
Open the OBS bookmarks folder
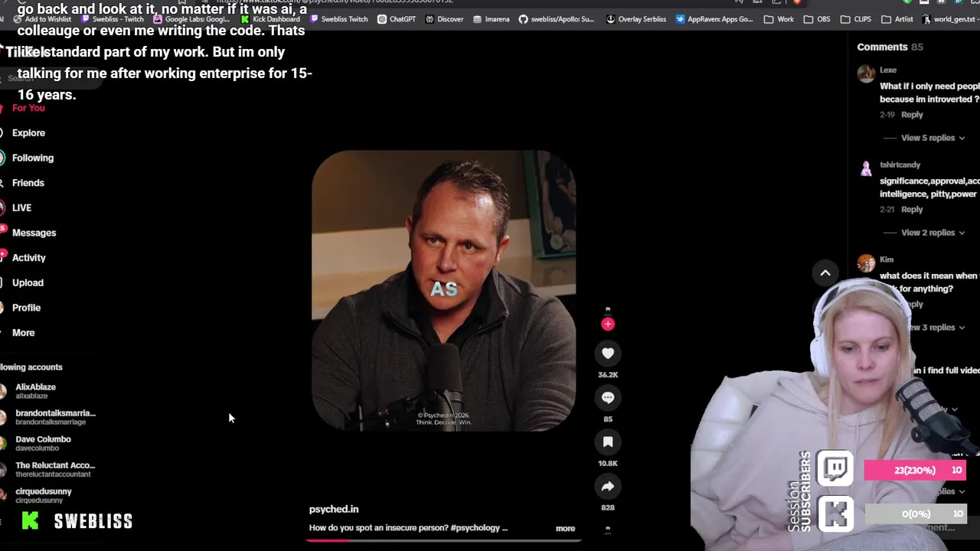point(817,19)
